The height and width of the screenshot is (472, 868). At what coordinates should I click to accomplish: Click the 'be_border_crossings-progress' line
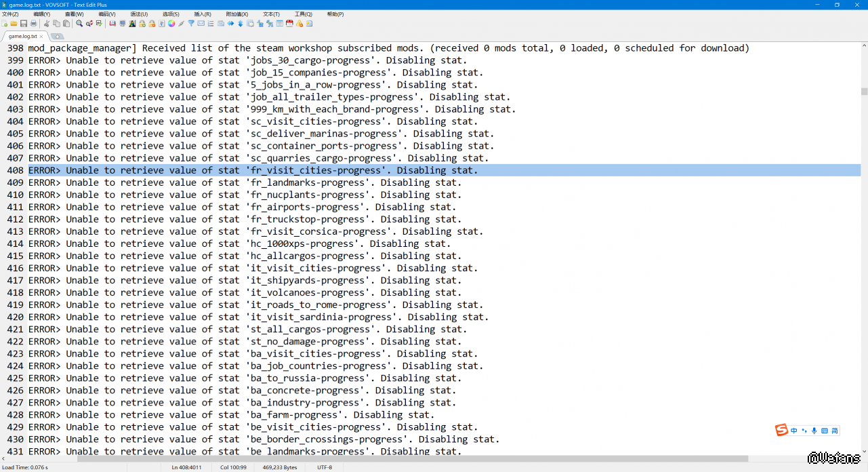(x=264, y=439)
